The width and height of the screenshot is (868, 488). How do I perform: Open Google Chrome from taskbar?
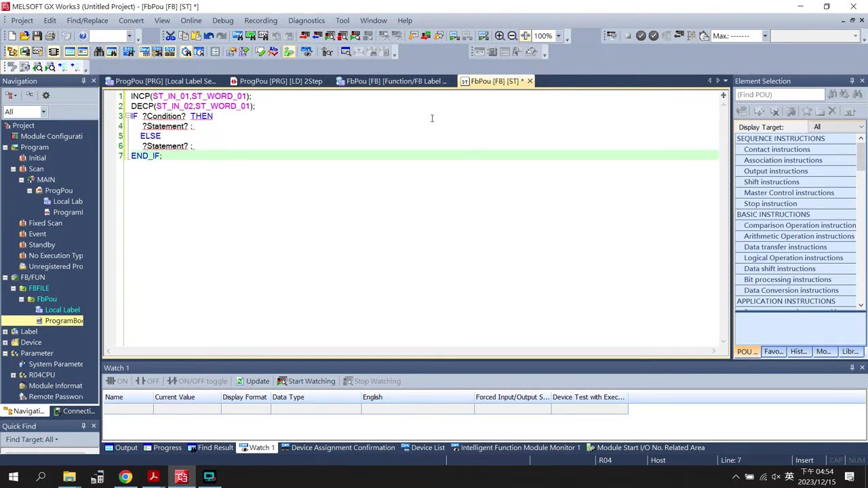[125, 477]
